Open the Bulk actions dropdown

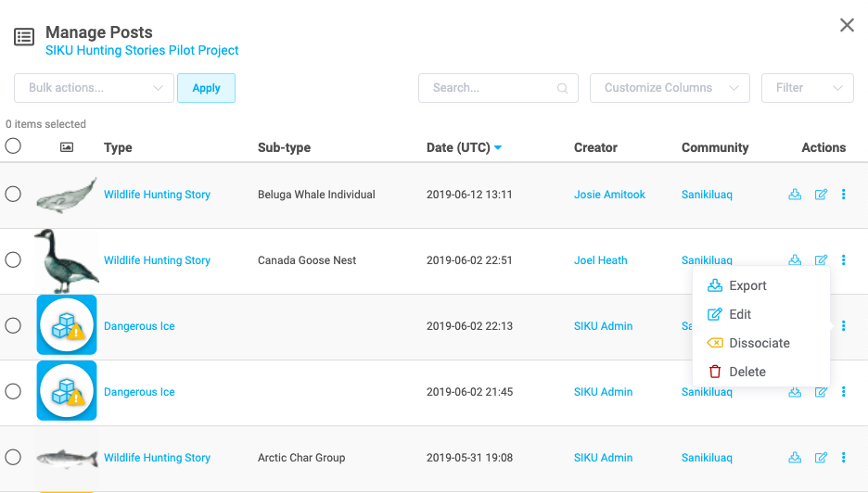tap(94, 88)
